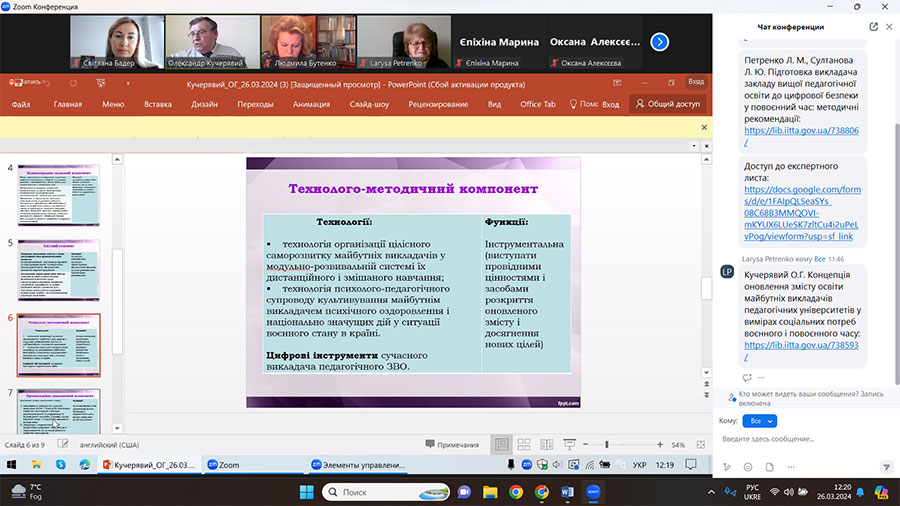The image size is (900, 506).
Task: Click the Общий доступ share button
Action: pyautogui.click(x=667, y=103)
